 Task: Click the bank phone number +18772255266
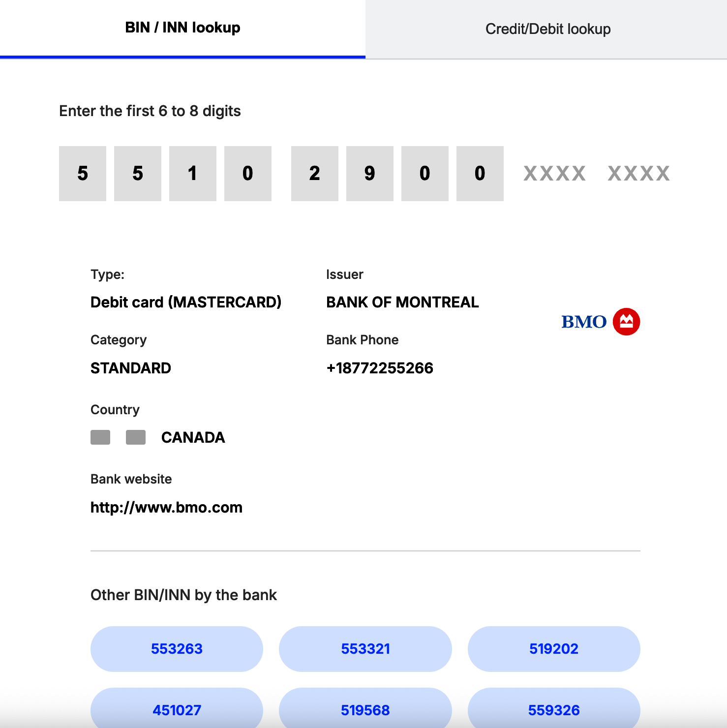pos(380,368)
